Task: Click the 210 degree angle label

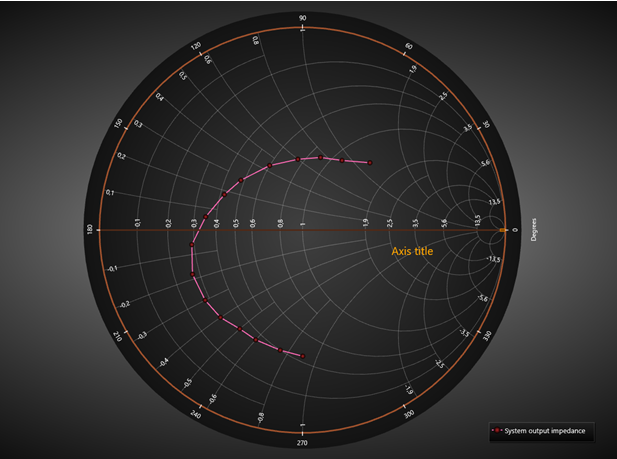Action: [117, 336]
